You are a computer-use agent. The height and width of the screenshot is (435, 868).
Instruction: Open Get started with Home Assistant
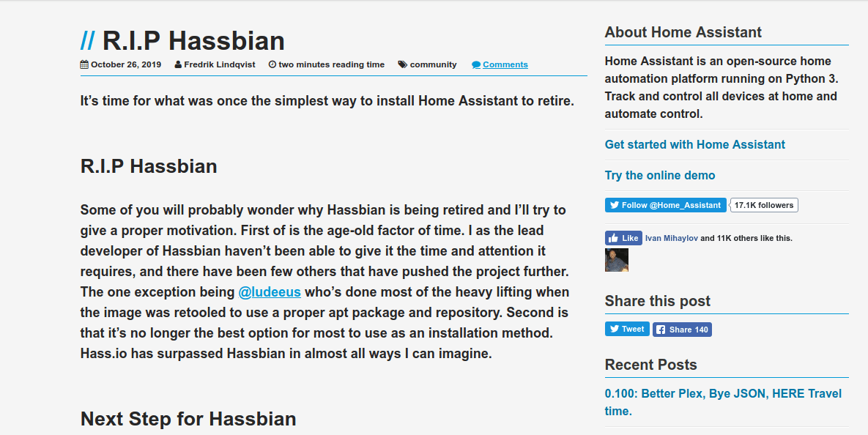point(694,144)
